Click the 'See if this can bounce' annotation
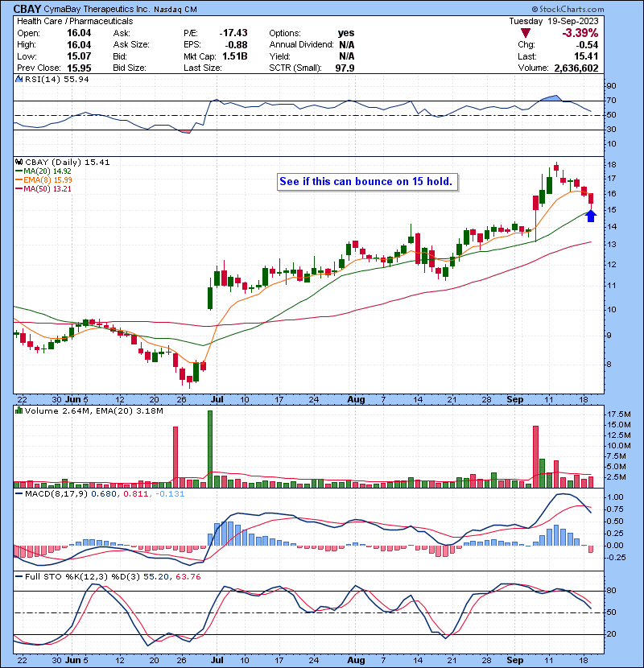 [365, 182]
